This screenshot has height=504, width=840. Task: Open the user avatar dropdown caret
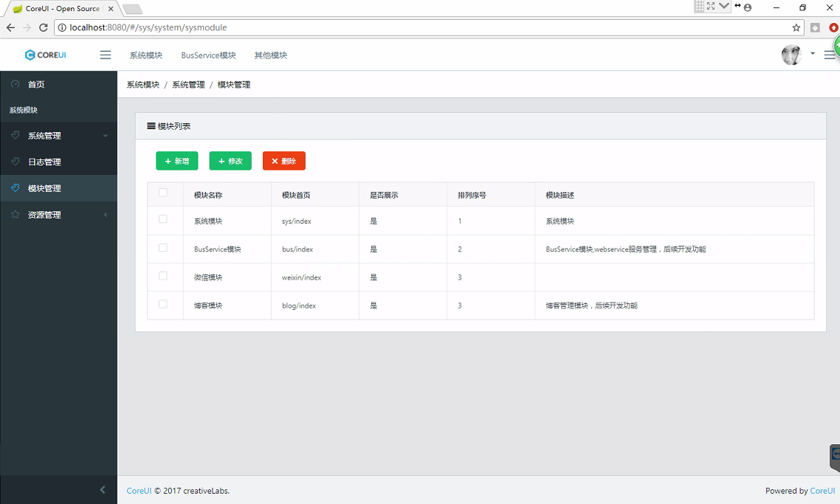(812, 54)
